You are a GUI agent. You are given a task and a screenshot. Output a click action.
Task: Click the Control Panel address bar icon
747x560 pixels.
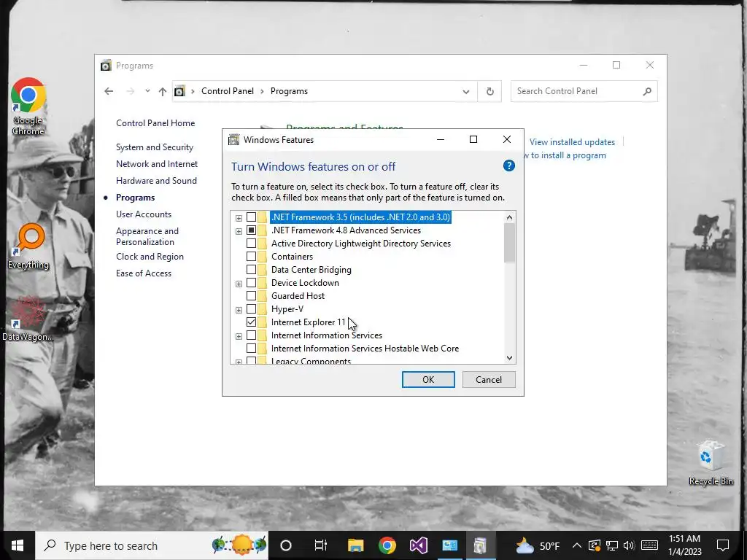point(179,91)
